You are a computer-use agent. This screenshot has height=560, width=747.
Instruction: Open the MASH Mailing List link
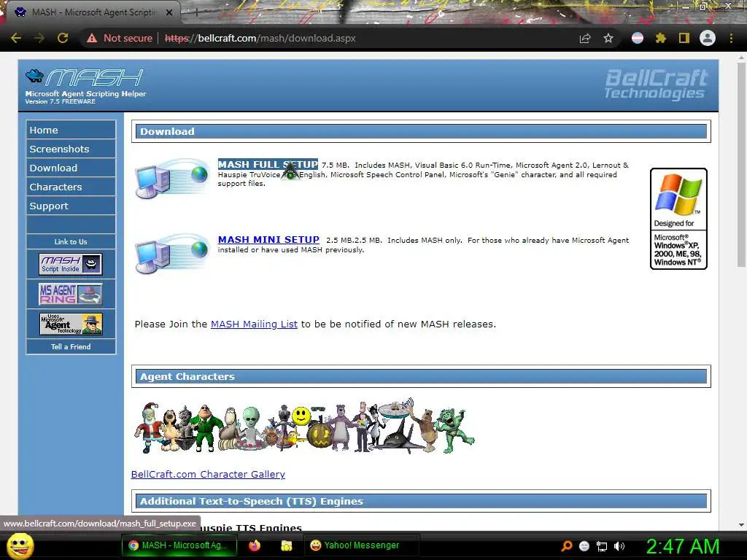(x=254, y=324)
